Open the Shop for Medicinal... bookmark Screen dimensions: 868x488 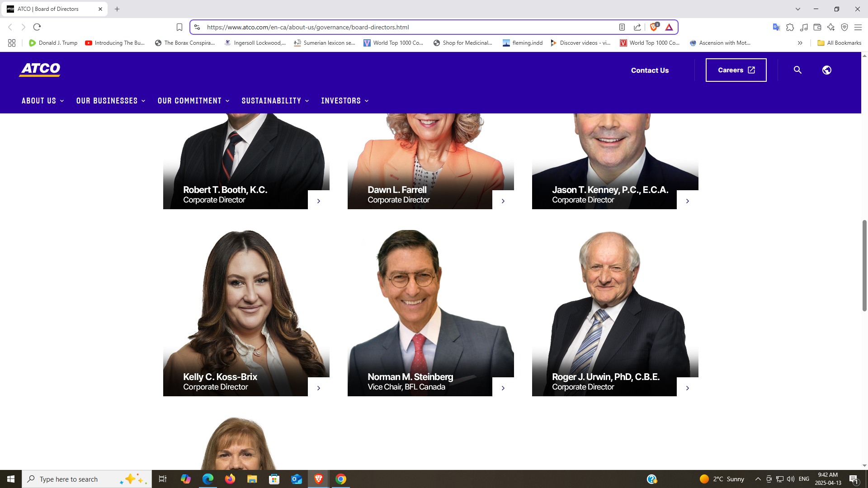coord(463,43)
